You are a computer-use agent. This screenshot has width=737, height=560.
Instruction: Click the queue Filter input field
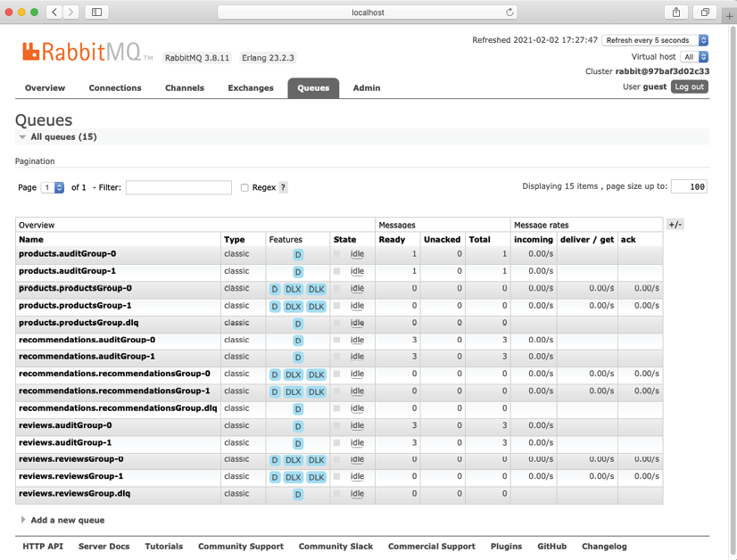[x=178, y=187]
